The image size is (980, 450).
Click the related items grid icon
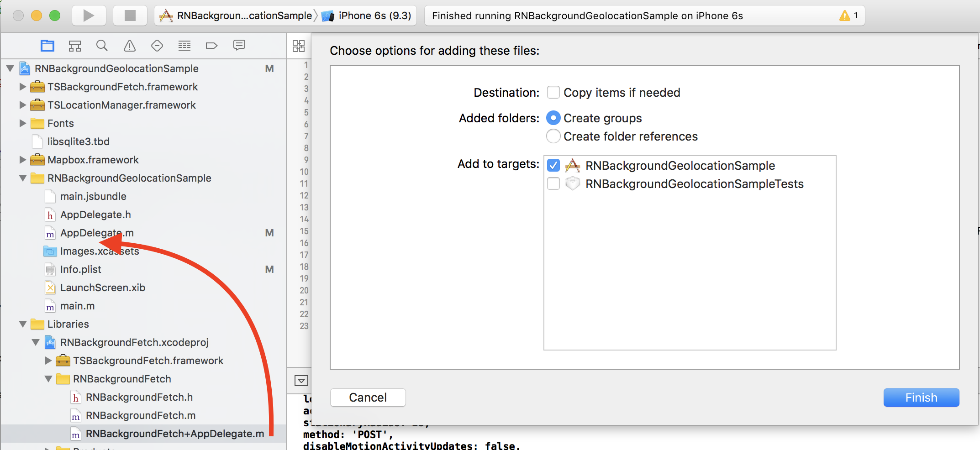[299, 46]
